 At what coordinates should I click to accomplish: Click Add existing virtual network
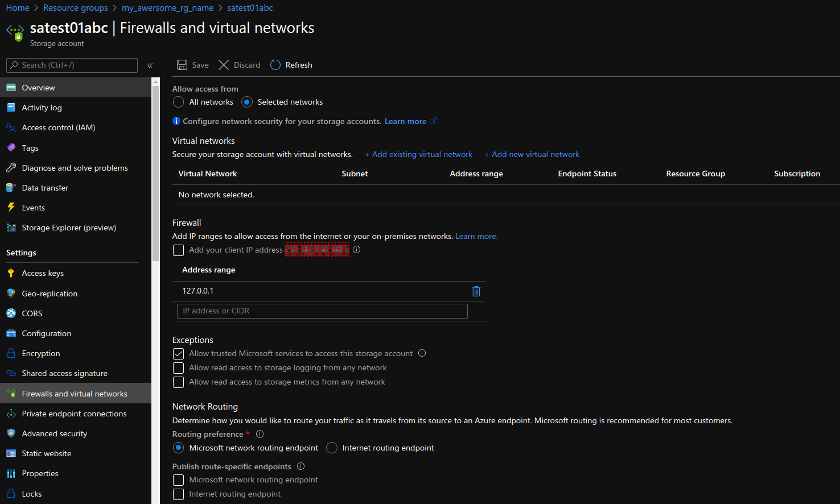(x=418, y=154)
